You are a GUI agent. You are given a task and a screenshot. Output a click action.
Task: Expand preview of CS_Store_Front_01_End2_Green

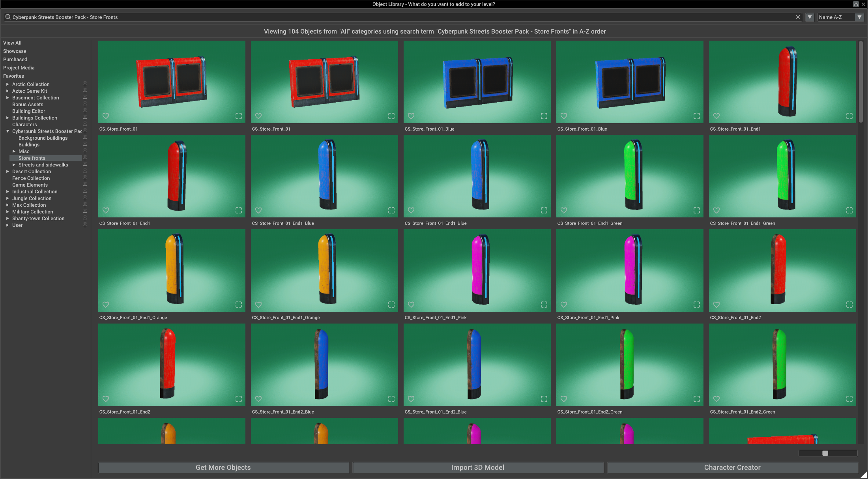[696, 399]
